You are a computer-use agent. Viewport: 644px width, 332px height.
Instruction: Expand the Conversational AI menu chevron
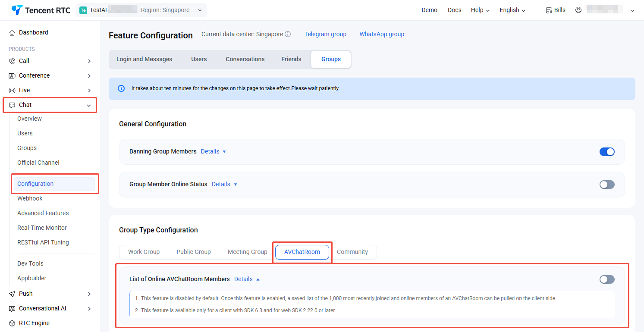pos(89,309)
